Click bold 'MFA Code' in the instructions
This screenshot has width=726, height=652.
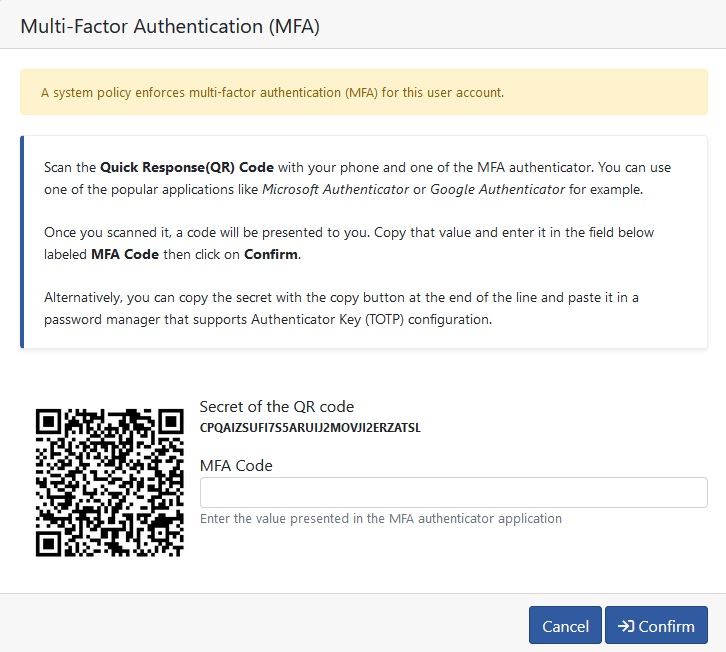125,254
